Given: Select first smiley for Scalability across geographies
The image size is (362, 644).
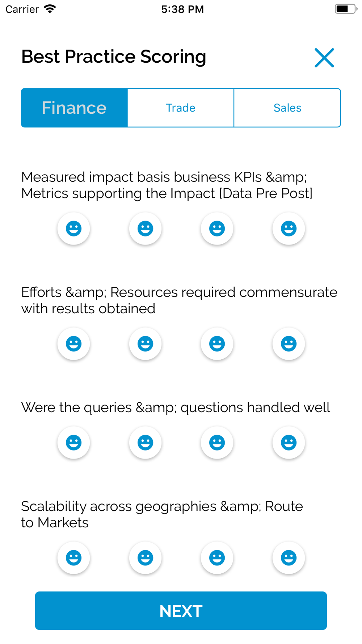Looking at the screenshot, I should click(x=73, y=558).
